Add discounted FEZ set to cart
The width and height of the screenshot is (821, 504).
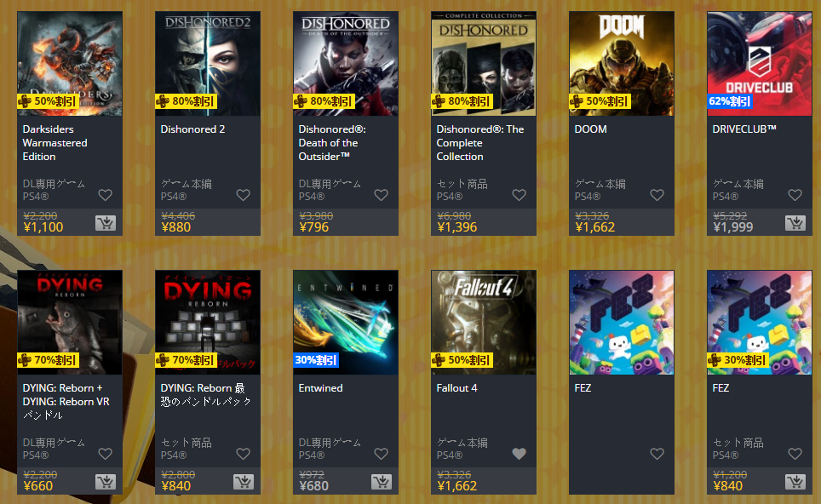(795, 482)
